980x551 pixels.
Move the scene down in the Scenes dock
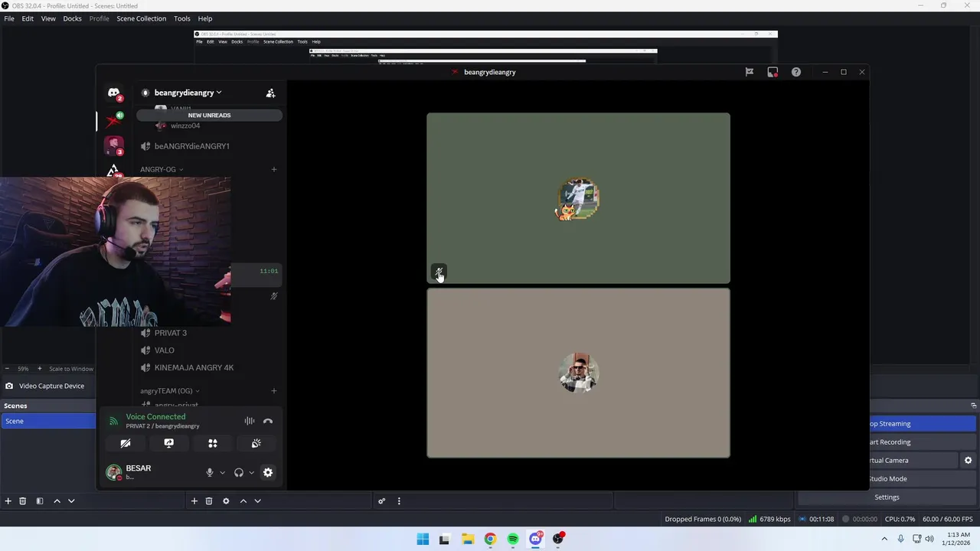tap(71, 501)
